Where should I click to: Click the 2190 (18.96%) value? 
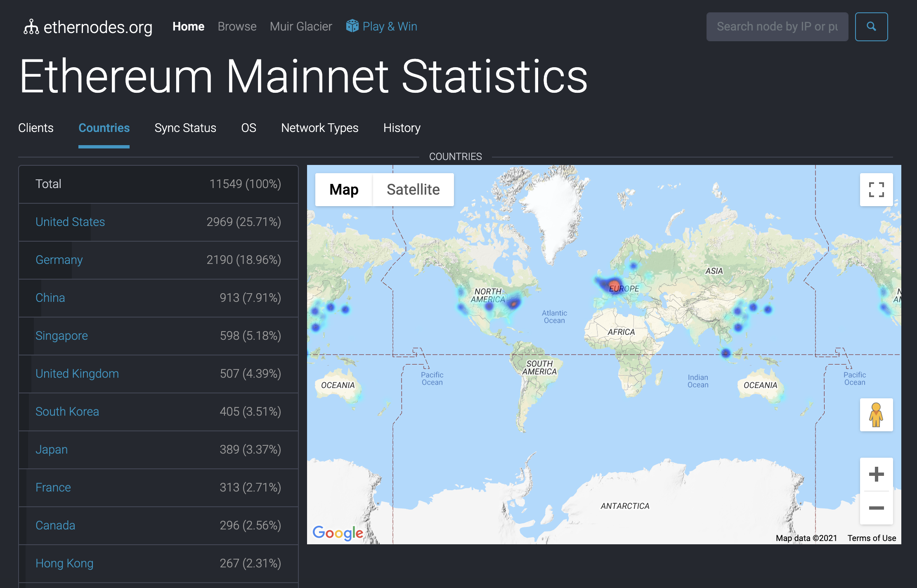point(244,260)
